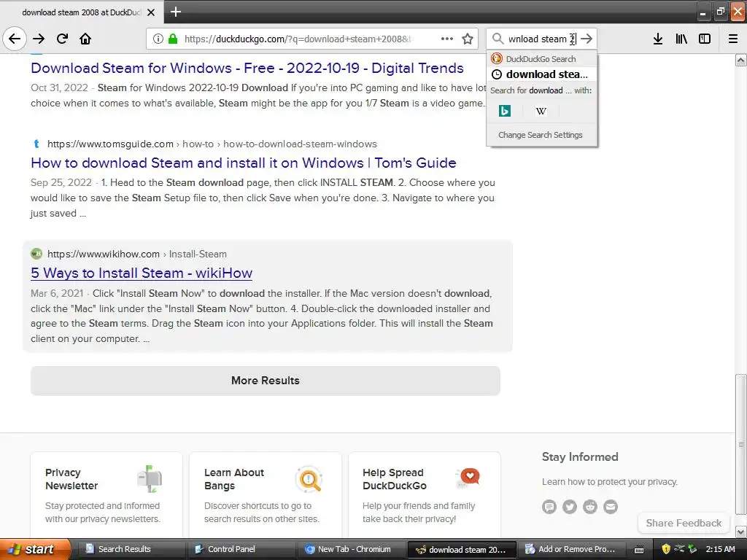Image resolution: width=747 pixels, height=560 pixels.
Task: Bookmark this page with the star
Action: click(468, 39)
